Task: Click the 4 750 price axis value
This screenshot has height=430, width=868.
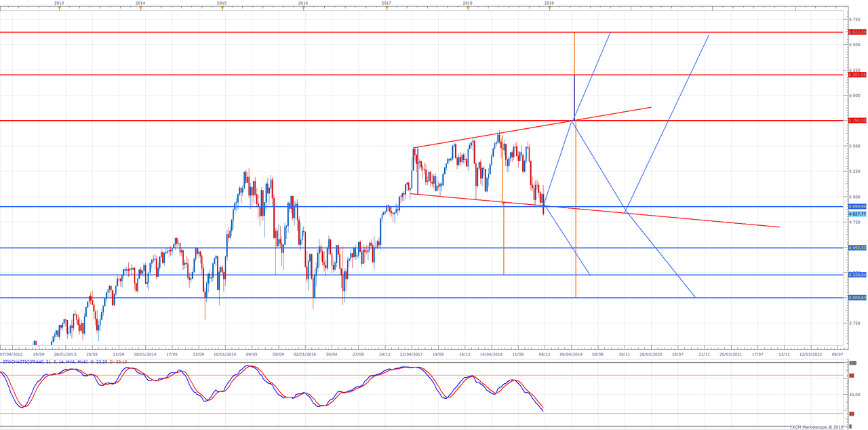Action: (x=855, y=222)
